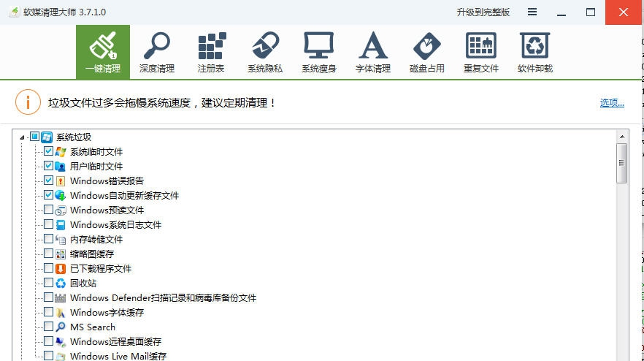The width and height of the screenshot is (644, 361).
Task: Uncheck the 系统临时文件 checkbox
Action: pos(48,151)
